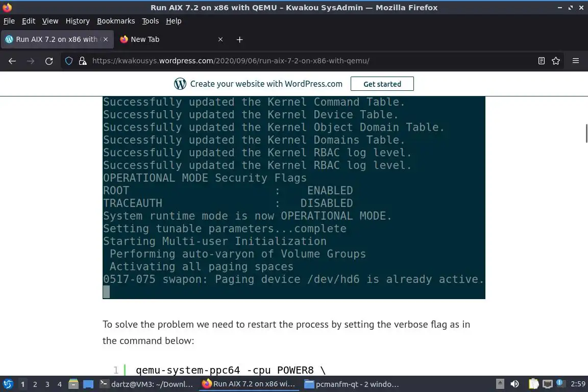Switch to virtual desktop 3
The height and width of the screenshot is (392, 588).
(47, 384)
